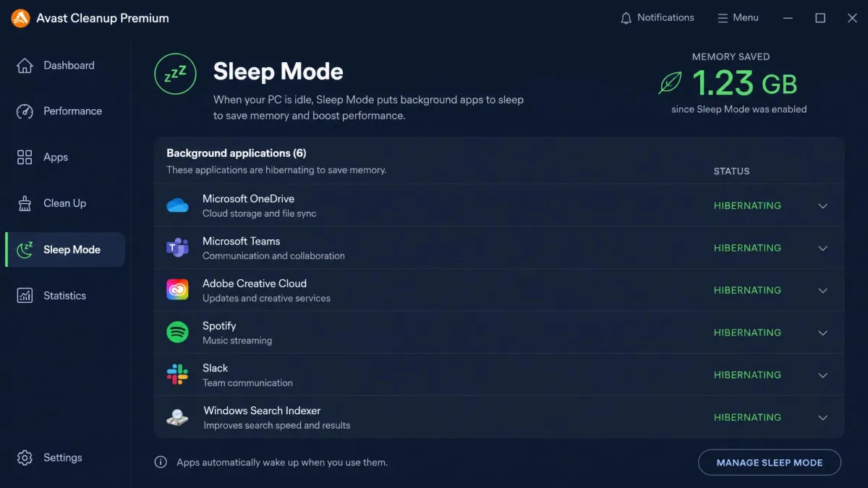Viewport: 868px width, 488px height.
Task: Click Adobe Creative Cloud's HIBERNATING status
Action: (747, 291)
